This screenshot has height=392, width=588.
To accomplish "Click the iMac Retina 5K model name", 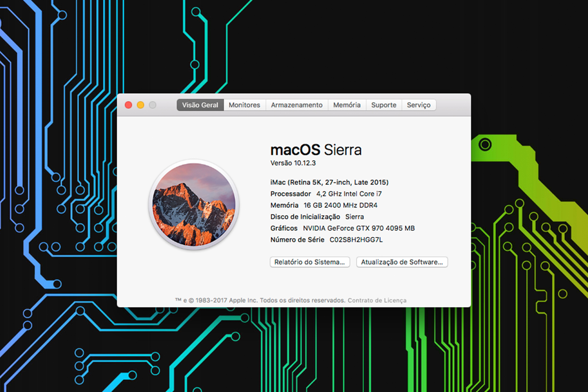I will (329, 182).
